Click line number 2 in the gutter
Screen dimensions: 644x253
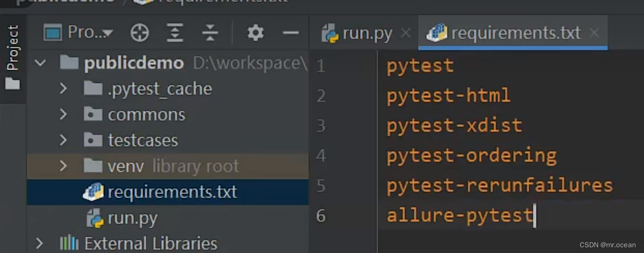pos(321,96)
